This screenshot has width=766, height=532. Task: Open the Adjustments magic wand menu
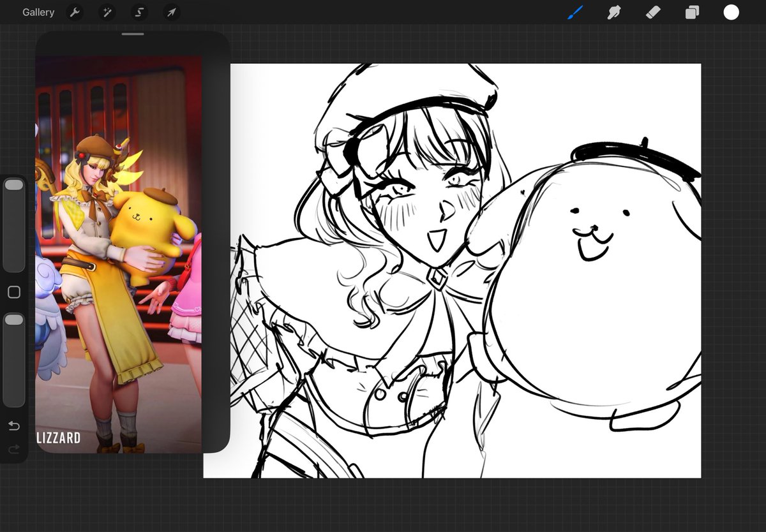point(107,12)
